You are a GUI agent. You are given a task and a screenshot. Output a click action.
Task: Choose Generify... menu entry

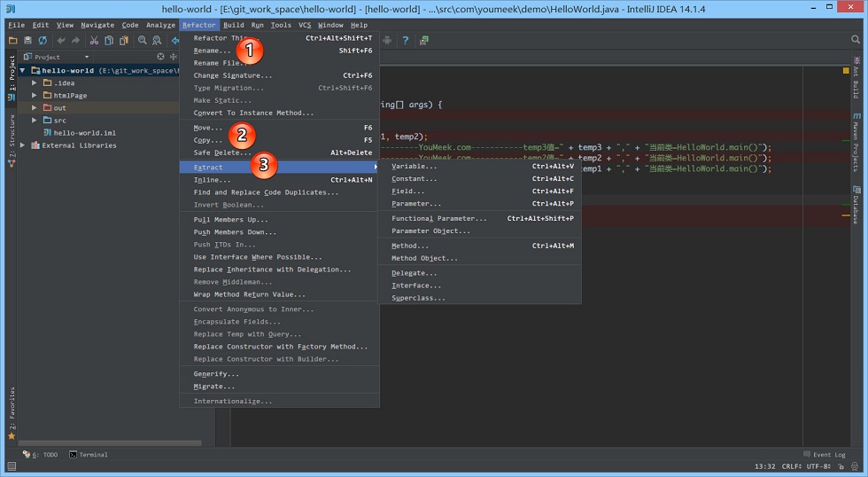coord(280,374)
